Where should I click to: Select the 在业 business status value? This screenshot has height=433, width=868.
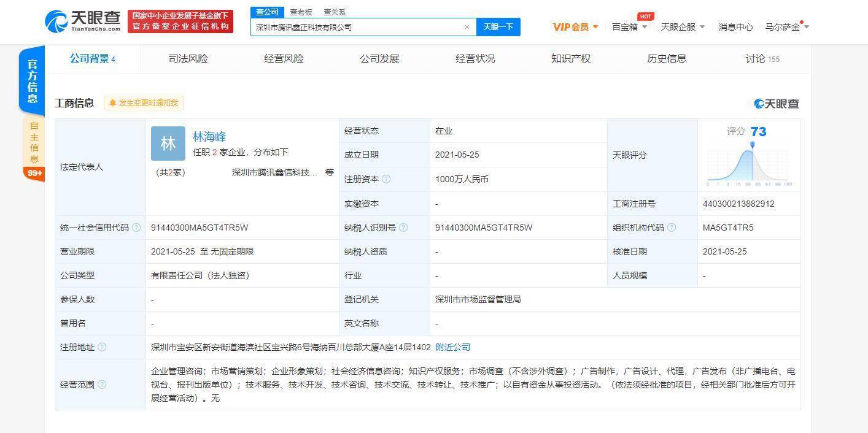[444, 131]
